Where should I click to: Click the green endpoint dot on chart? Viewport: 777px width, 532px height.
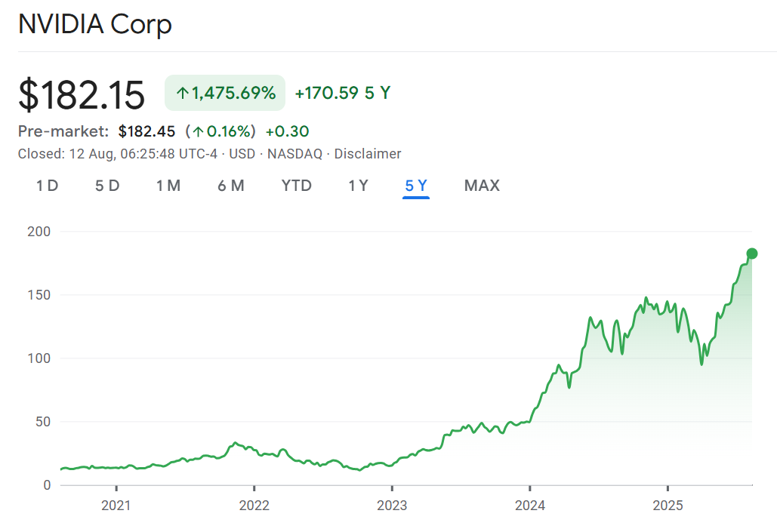[752, 254]
